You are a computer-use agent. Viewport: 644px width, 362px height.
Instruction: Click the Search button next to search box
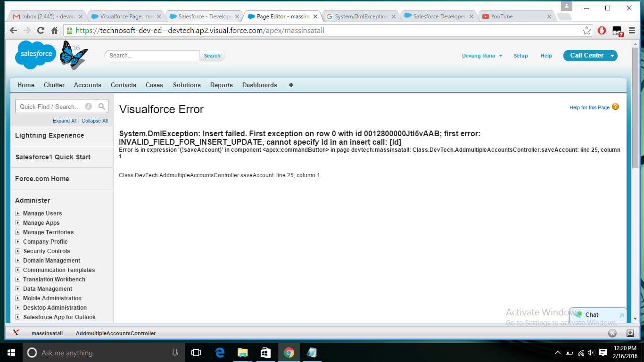tap(212, 55)
